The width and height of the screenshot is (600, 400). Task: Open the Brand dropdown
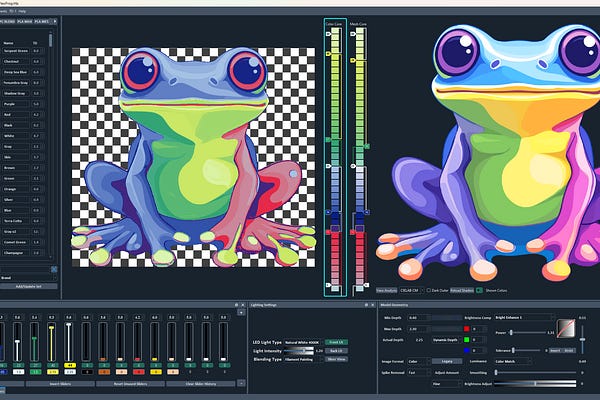click(x=29, y=278)
